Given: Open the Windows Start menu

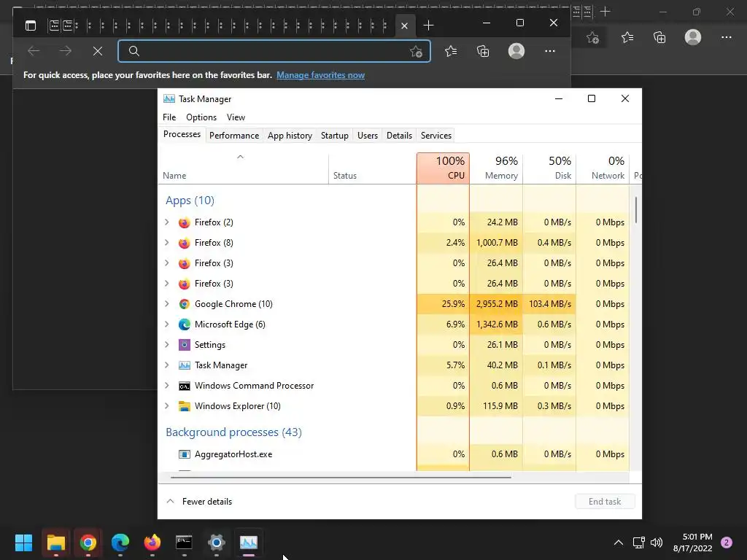Looking at the screenshot, I should [x=23, y=542].
